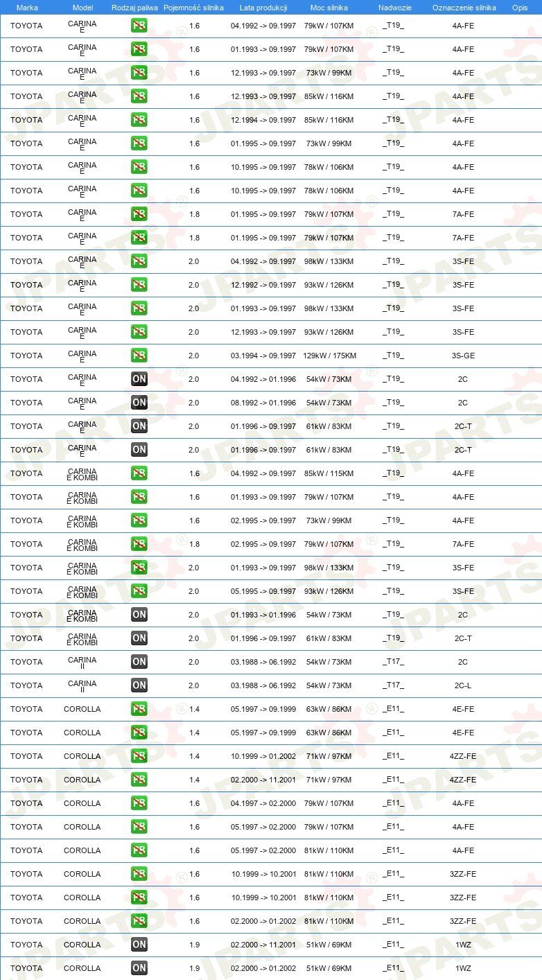Click date cell 12.1992 -> 09.1997
The height and width of the screenshot is (980, 542).
pyautogui.click(x=263, y=285)
